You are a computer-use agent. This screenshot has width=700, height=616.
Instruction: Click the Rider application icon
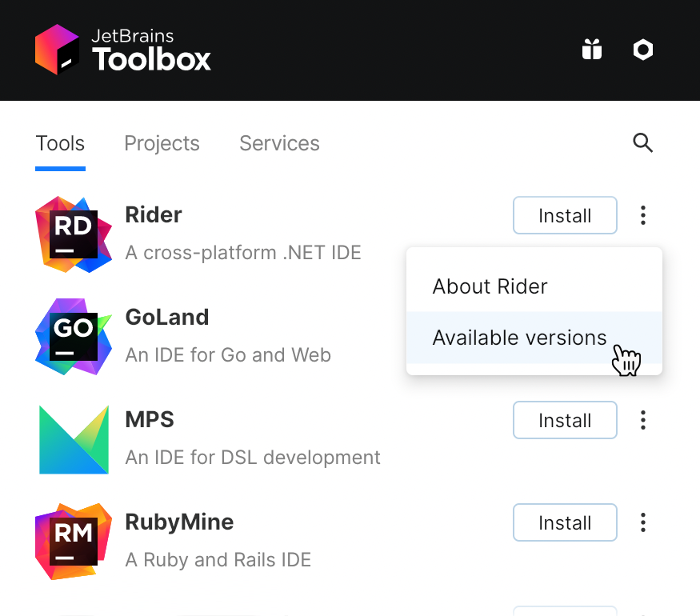(x=73, y=234)
